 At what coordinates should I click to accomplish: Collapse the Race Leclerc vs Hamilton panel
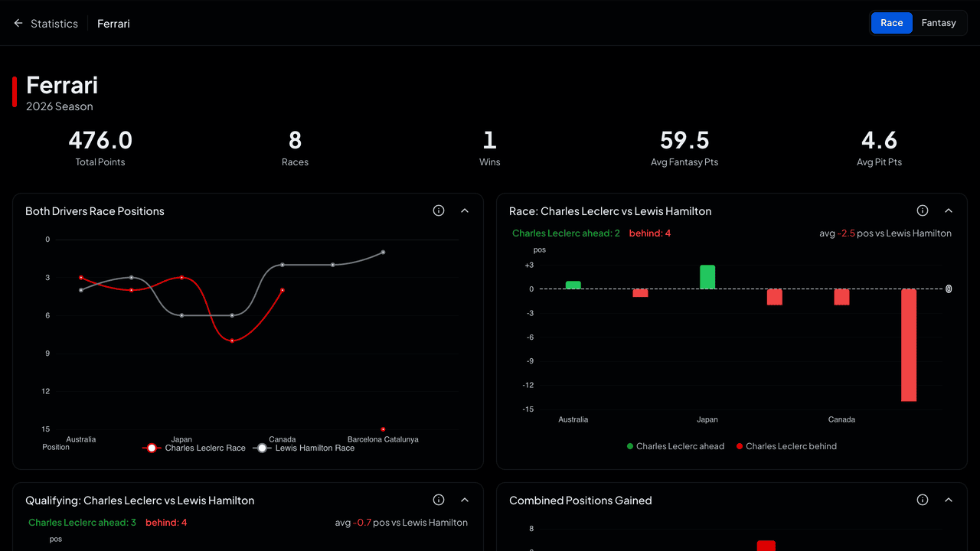(949, 210)
